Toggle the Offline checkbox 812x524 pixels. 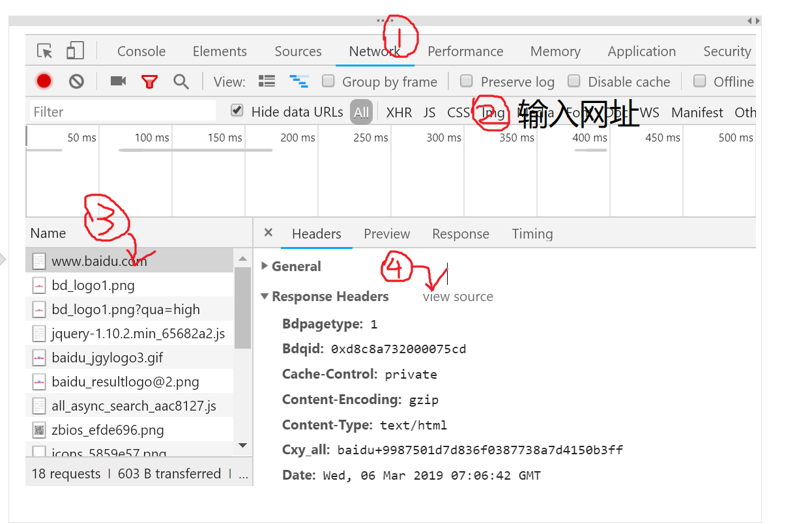click(699, 81)
